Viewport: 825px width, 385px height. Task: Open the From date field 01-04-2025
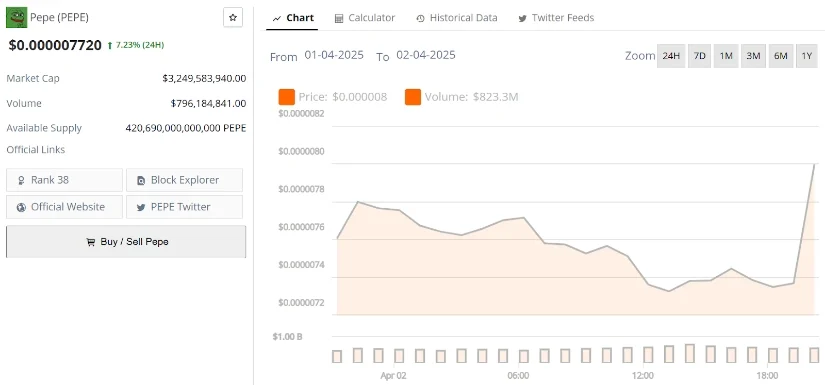tap(334, 55)
